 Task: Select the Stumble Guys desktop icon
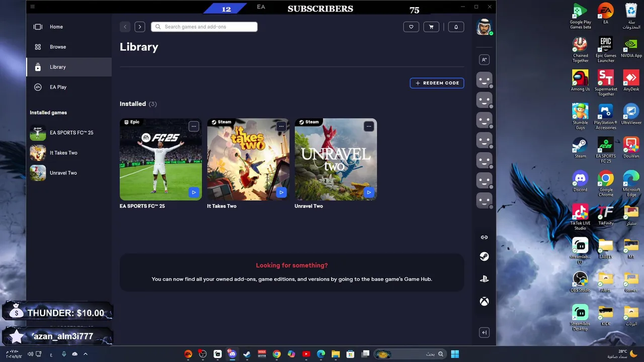click(x=580, y=117)
